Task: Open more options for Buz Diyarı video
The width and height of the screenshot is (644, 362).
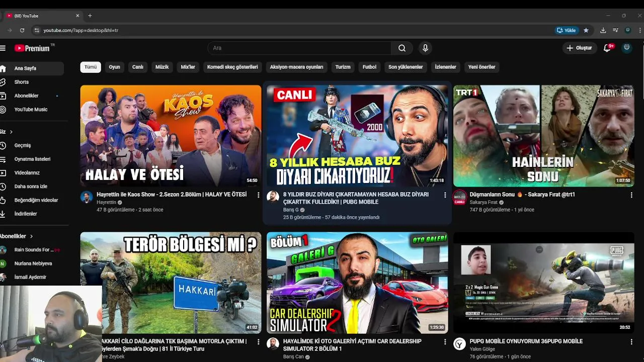Action: (445, 195)
